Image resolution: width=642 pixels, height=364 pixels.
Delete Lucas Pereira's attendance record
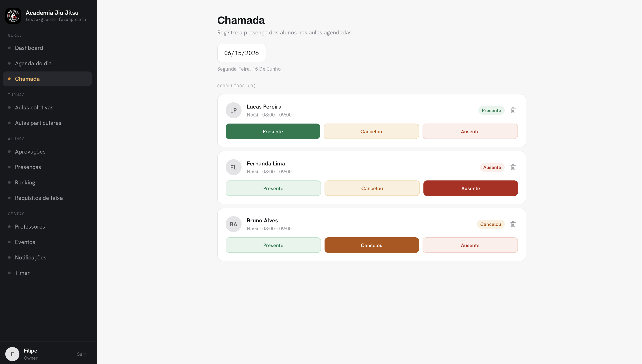point(513,110)
